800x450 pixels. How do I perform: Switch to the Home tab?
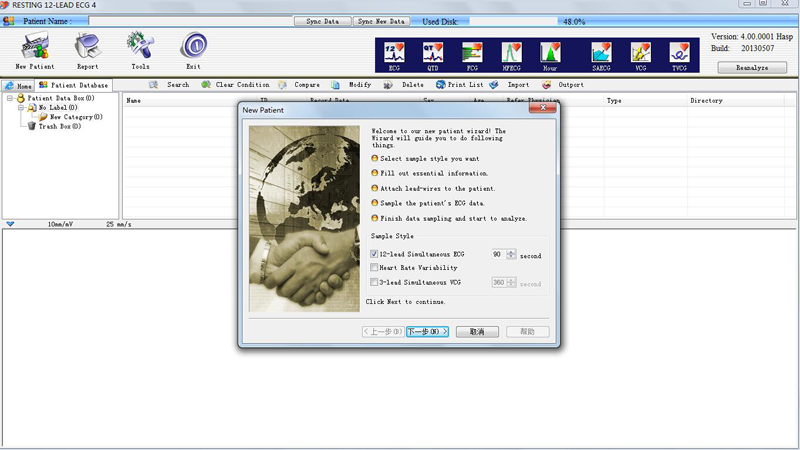point(18,86)
